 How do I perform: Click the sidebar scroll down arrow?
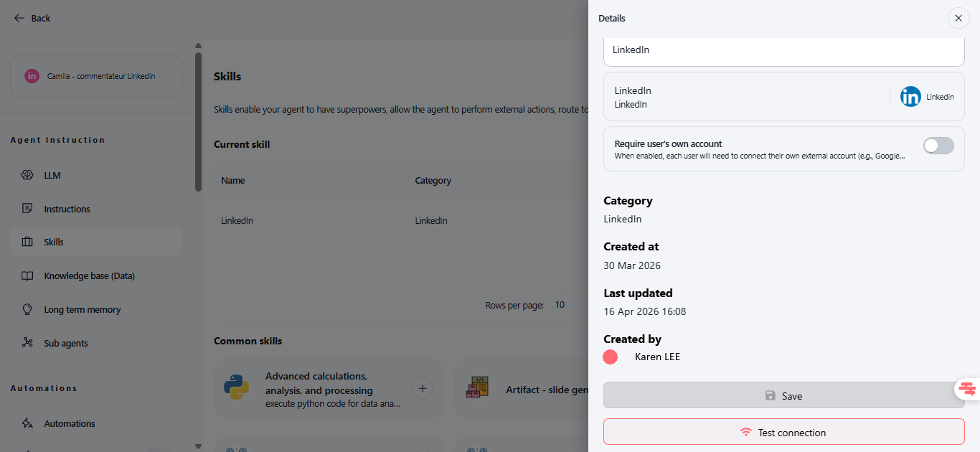click(198, 446)
